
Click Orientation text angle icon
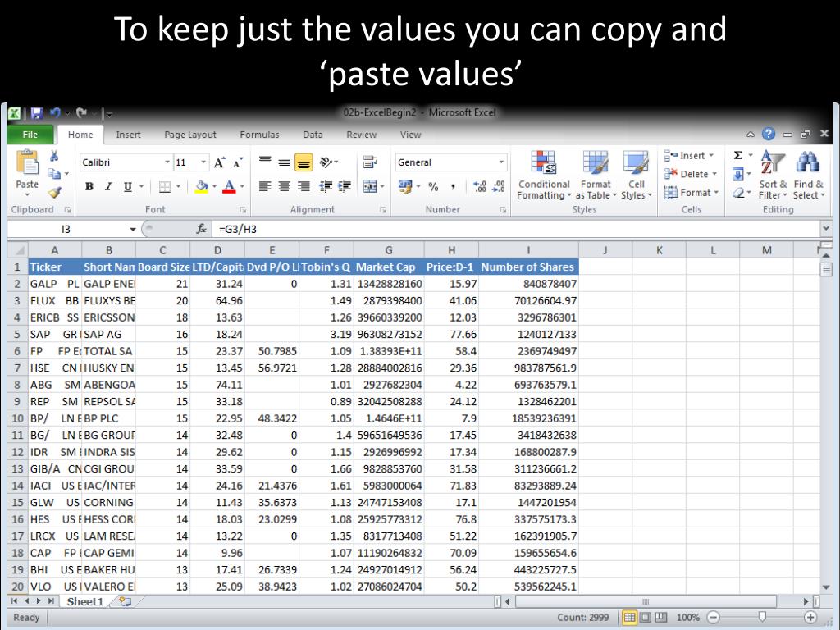pos(326,162)
